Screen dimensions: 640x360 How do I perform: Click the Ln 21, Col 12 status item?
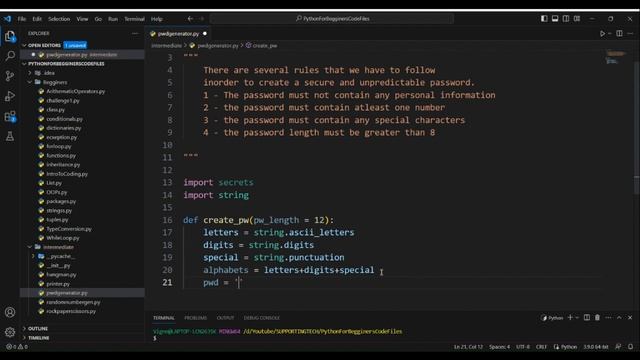[x=468, y=347]
